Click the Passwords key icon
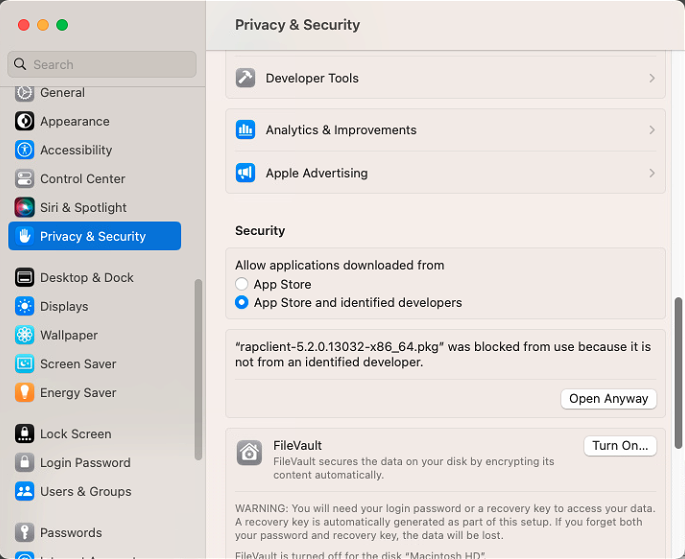685x559 pixels. 24,532
